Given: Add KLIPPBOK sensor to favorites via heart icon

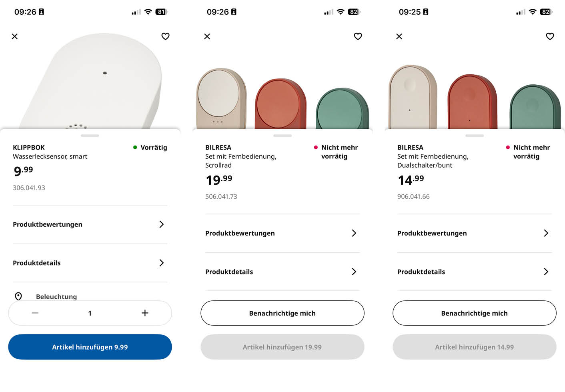Looking at the screenshot, I should tap(165, 36).
